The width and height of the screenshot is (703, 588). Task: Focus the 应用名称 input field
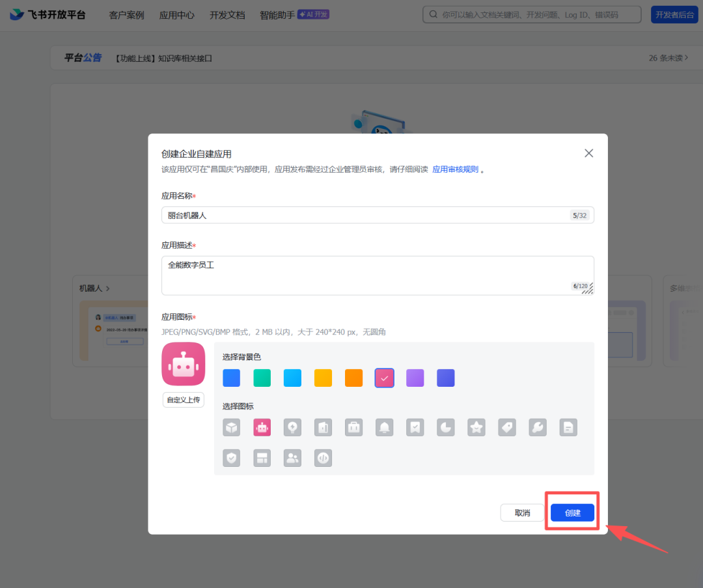378,216
